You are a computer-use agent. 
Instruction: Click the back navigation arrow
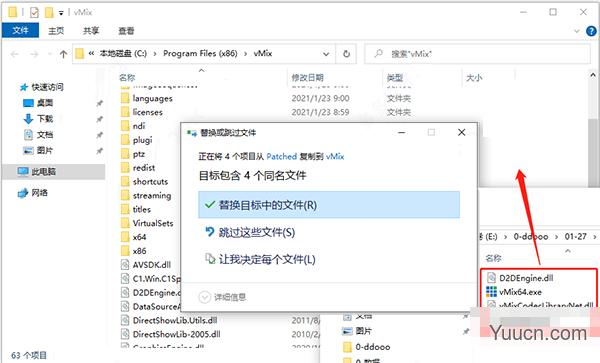[x=15, y=54]
